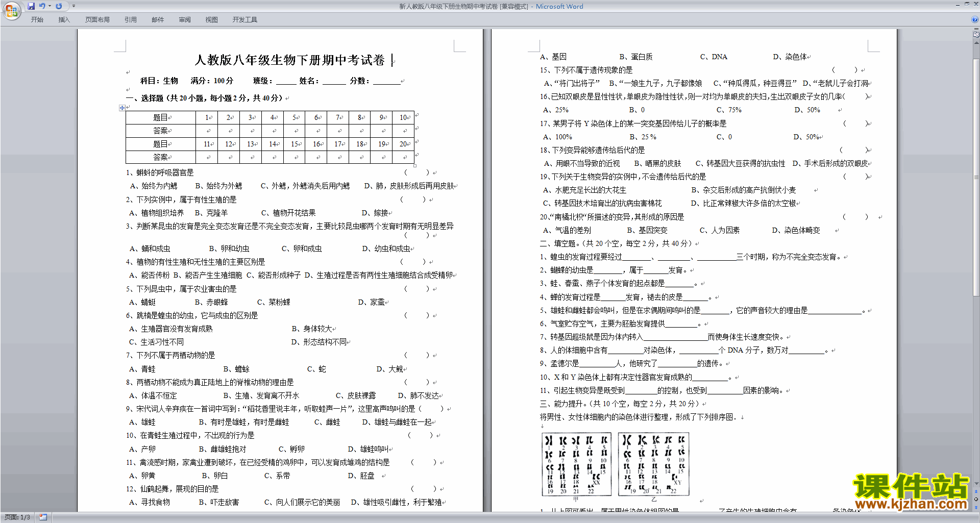Click question text 1、蝌蚪的呼吸器官是

pos(160,172)
